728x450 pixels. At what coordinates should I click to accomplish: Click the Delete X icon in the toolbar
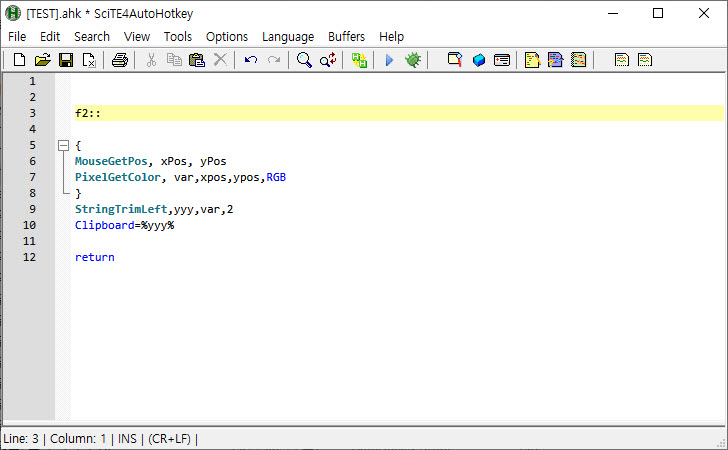click(x=220, y=60)
